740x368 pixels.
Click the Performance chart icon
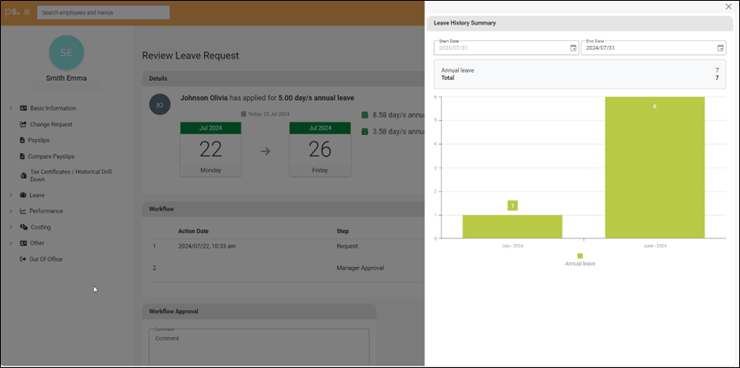click(x=23, y=211)
